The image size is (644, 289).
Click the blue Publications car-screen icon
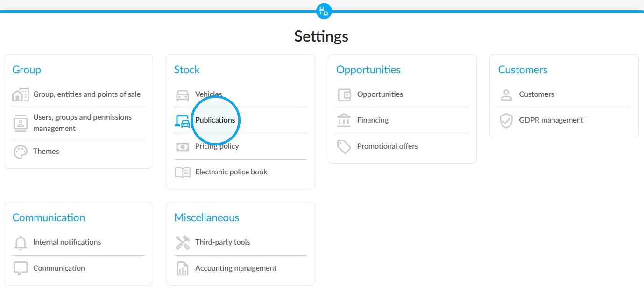coord(183,121)
